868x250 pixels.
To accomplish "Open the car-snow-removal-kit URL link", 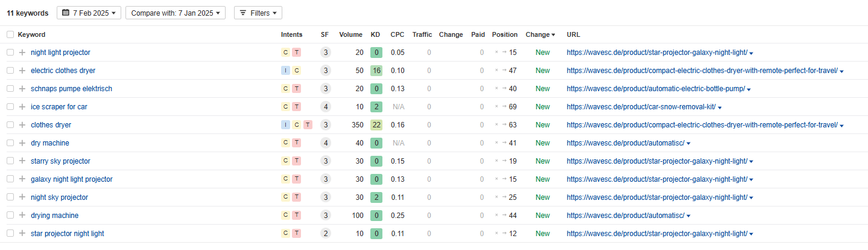I will tap(641, 107).
